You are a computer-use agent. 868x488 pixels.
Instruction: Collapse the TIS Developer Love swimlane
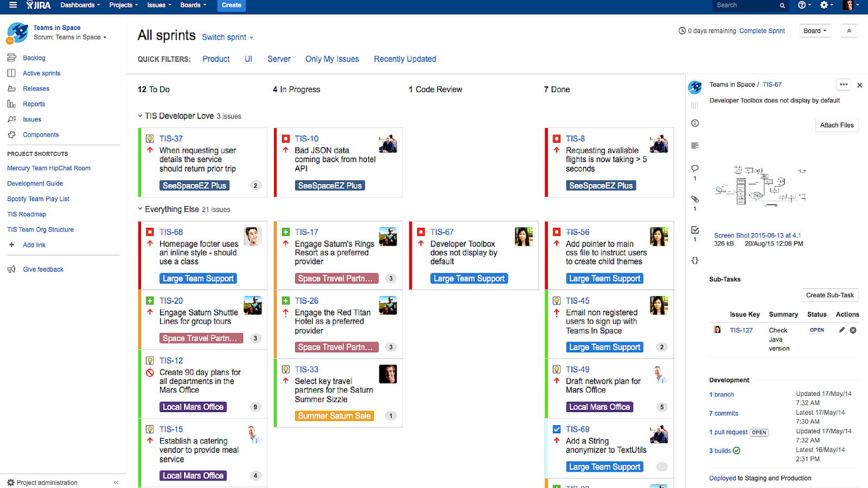tap(139, 115)
